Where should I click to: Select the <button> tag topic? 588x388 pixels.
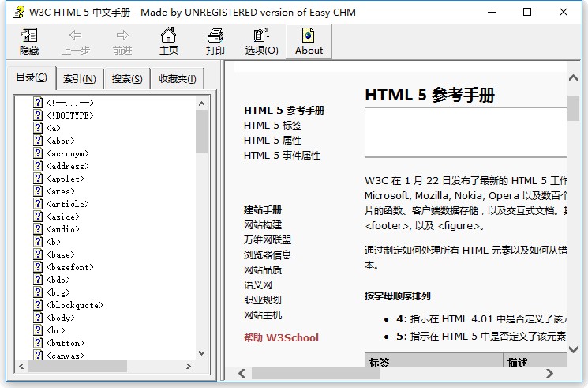[66, 343]
